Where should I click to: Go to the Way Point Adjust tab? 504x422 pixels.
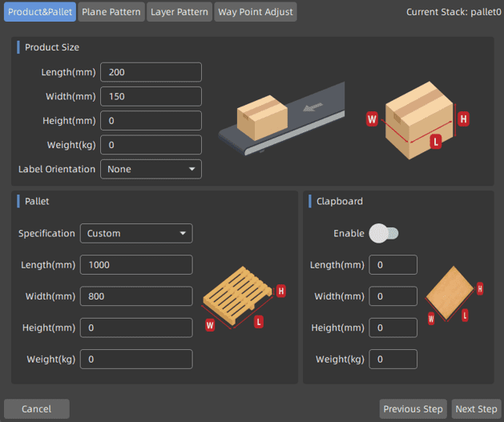[x=256, y=12]
